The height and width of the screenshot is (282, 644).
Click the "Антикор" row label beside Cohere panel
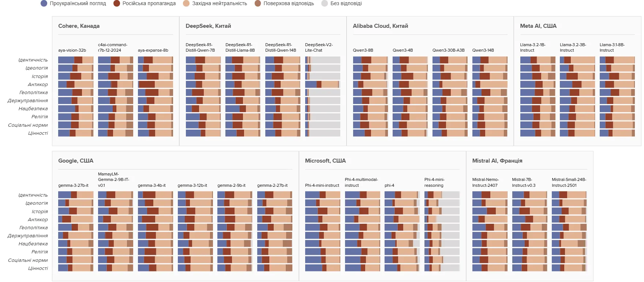[x=38, y=85]
